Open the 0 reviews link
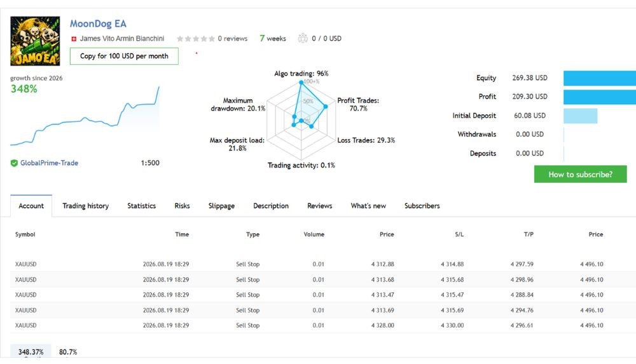Image resolution: width=636 pixels, height=364 pixels. tap(232, 39)
